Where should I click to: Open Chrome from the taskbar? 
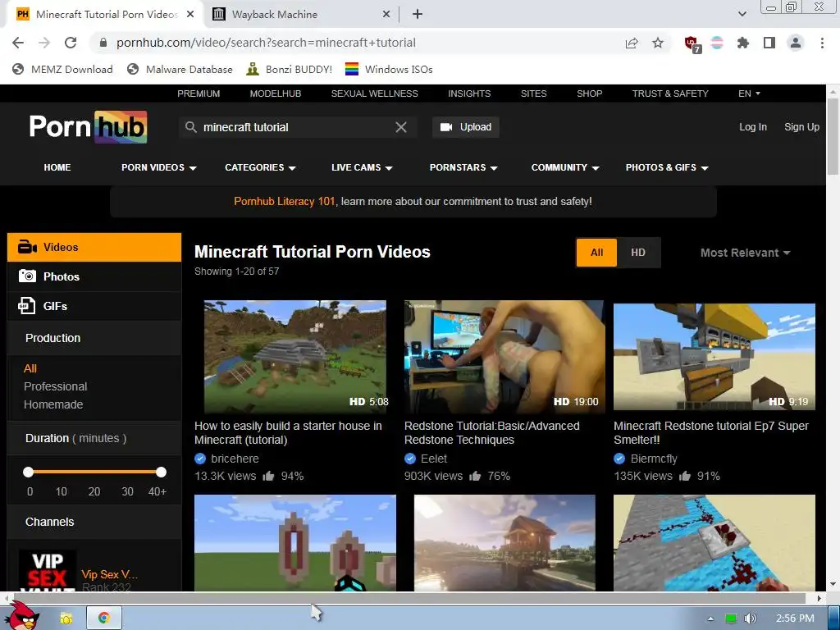104,618
